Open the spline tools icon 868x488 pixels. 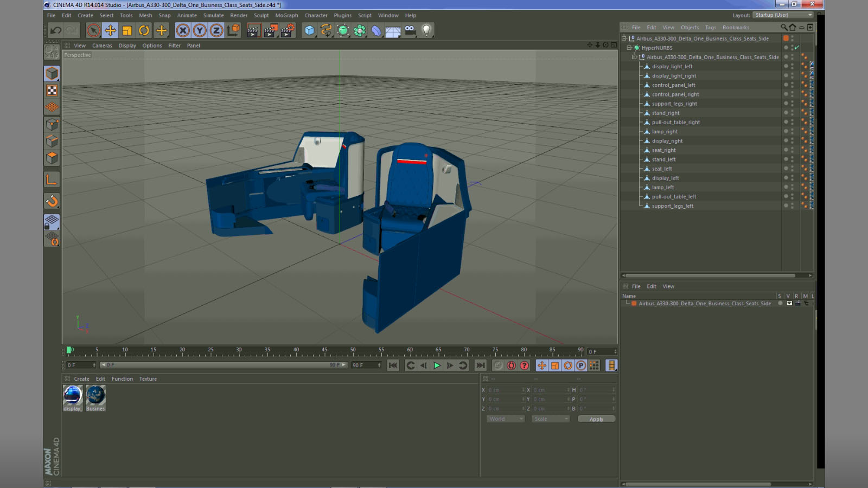point(326,30)
